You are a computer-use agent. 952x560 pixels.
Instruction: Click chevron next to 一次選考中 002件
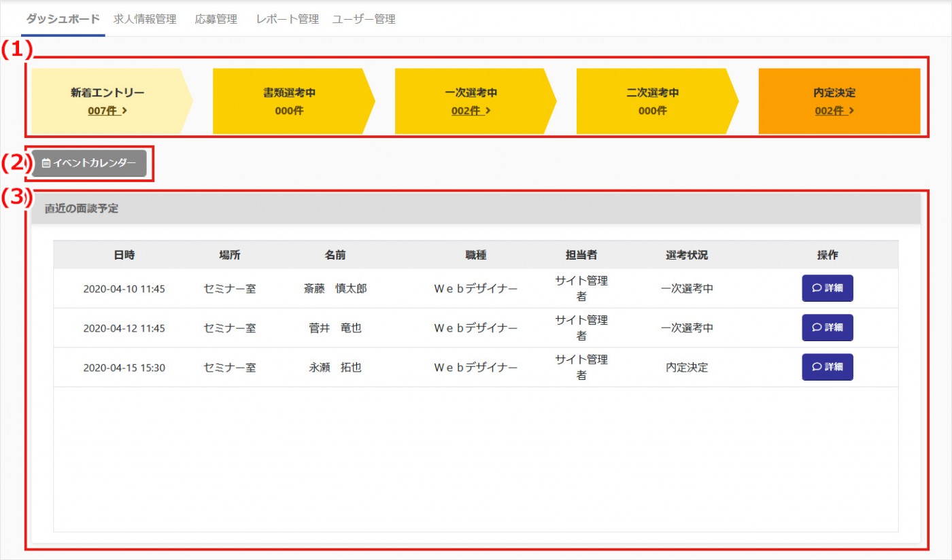(488, 111)
